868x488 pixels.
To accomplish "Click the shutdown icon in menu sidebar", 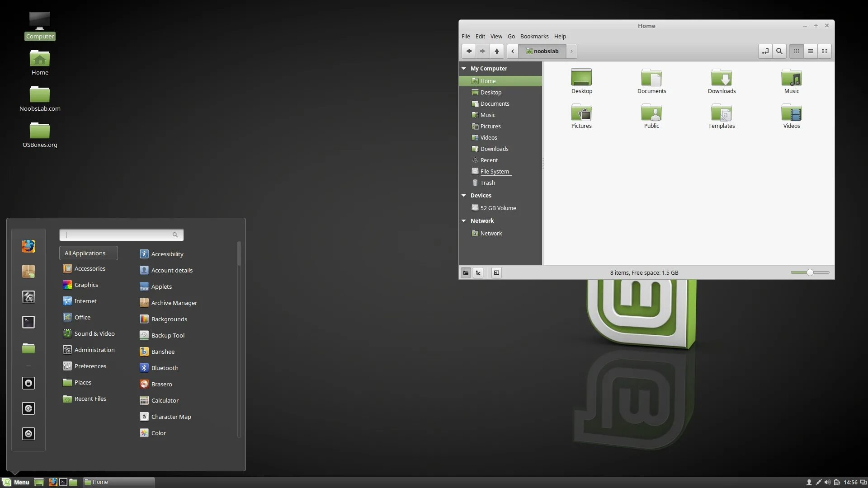I will (x=28, y=434).
